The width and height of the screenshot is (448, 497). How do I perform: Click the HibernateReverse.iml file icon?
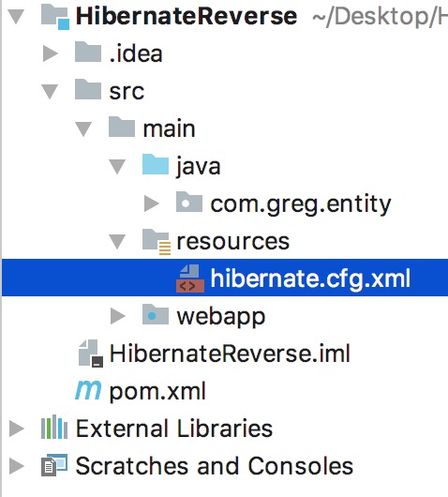91,354
